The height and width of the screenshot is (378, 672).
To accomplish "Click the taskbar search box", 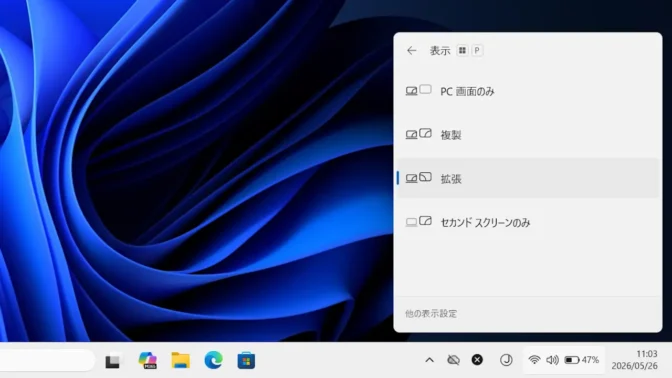I will tap(46, 360).
